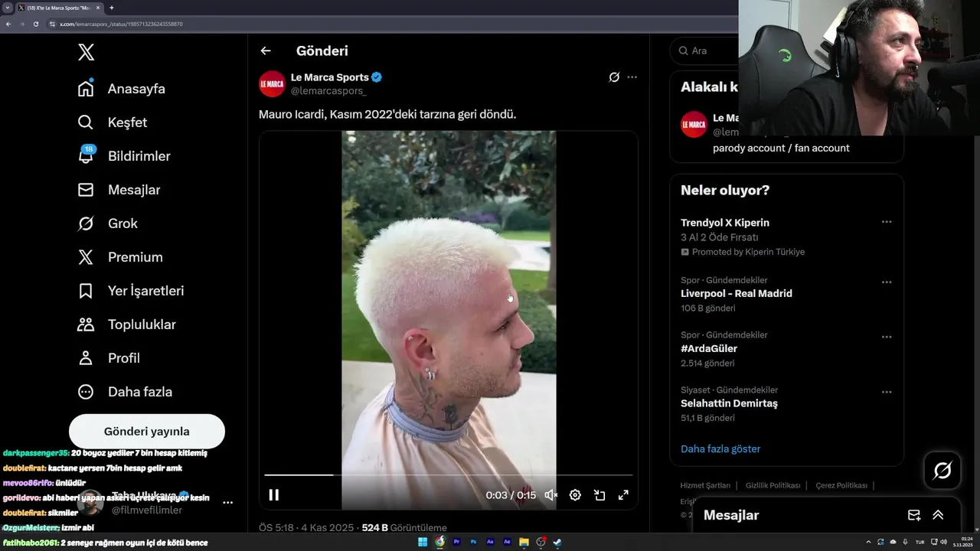The image size is (980, 551).
Task: Open After Effects from the taskbar
Action: [507, 542]
